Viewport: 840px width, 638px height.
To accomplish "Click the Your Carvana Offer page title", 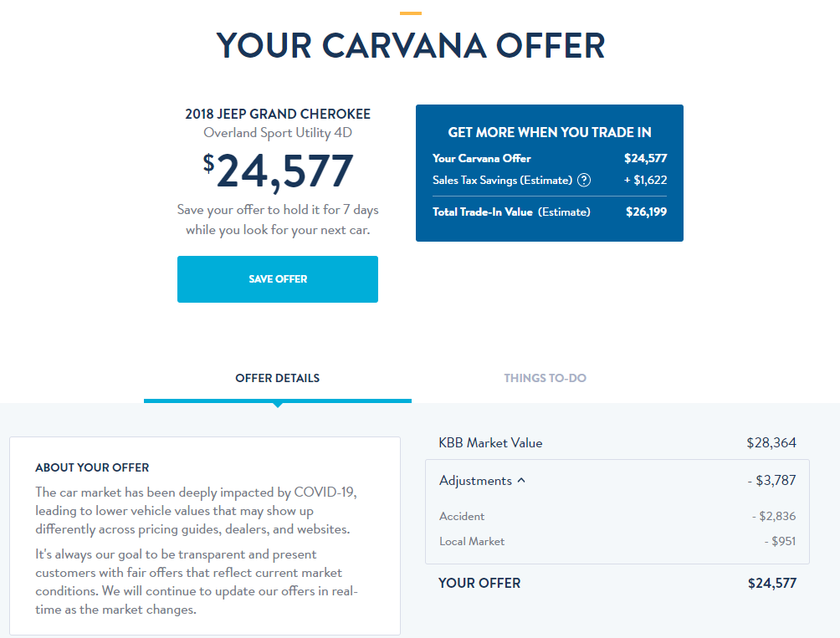I will pyautogui.click(x=411, y=45).
